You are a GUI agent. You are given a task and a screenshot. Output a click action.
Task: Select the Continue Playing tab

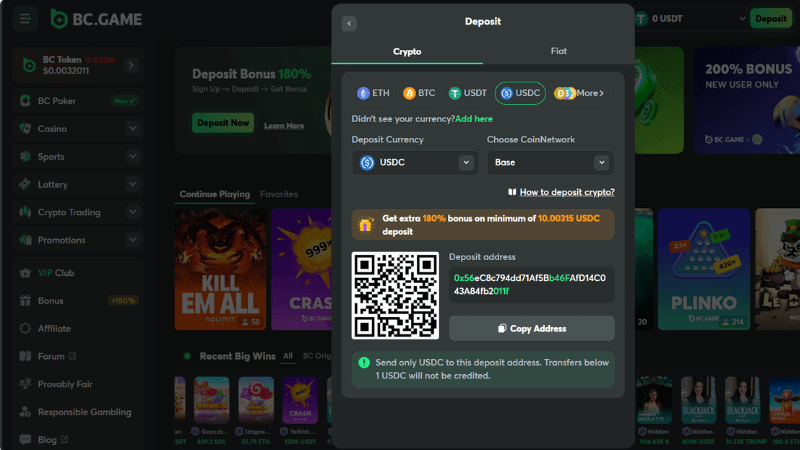tap(214, 194)
